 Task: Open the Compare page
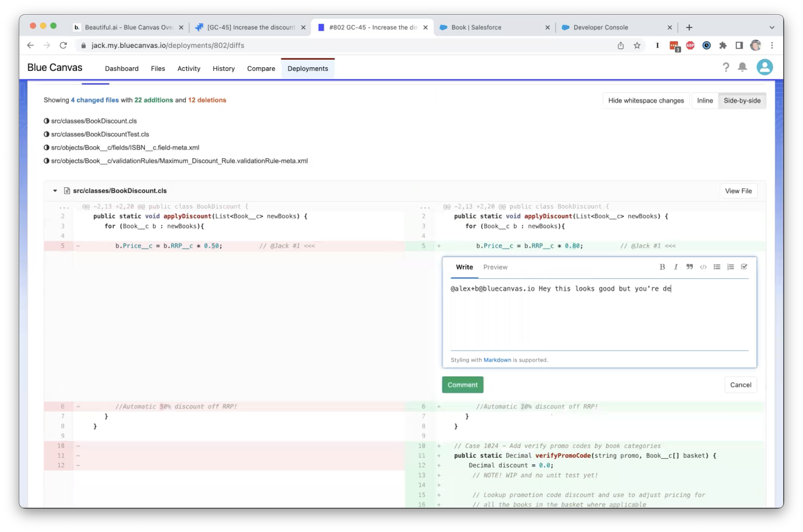tap(261, 69)
